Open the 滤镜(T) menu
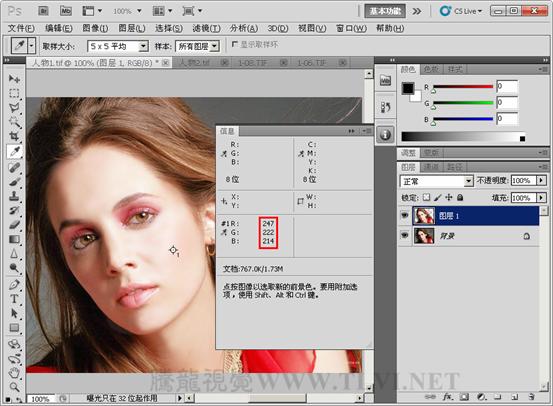 (x=206, y=28)
